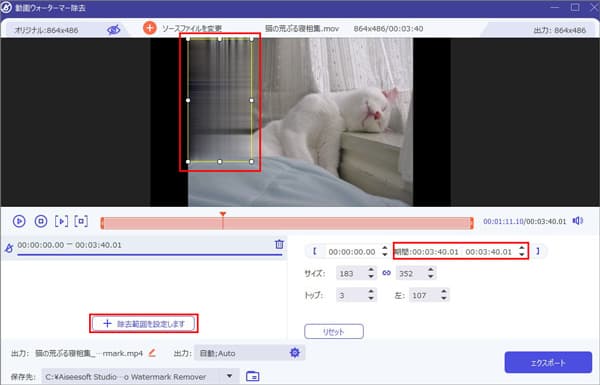The image size is (600, 385).
Task: Click inside the pink timeline range bar
Action: tap(287, 223)
